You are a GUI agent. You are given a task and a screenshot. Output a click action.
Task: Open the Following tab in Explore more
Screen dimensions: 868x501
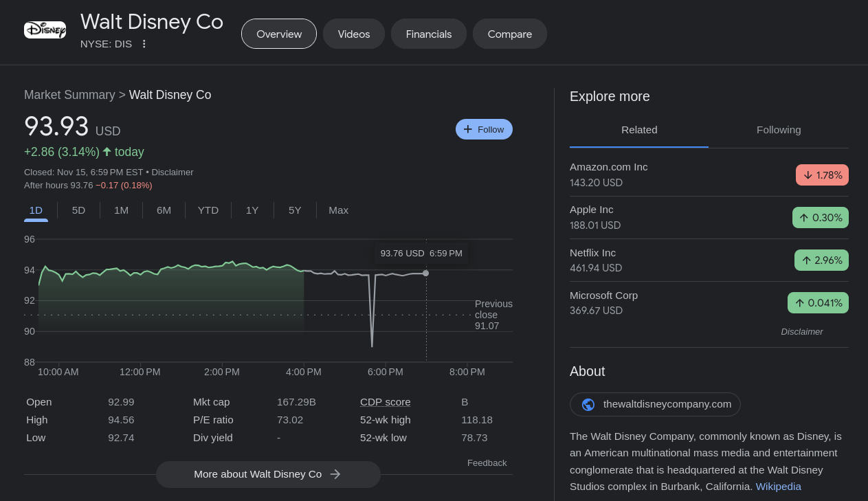point(778,130)
